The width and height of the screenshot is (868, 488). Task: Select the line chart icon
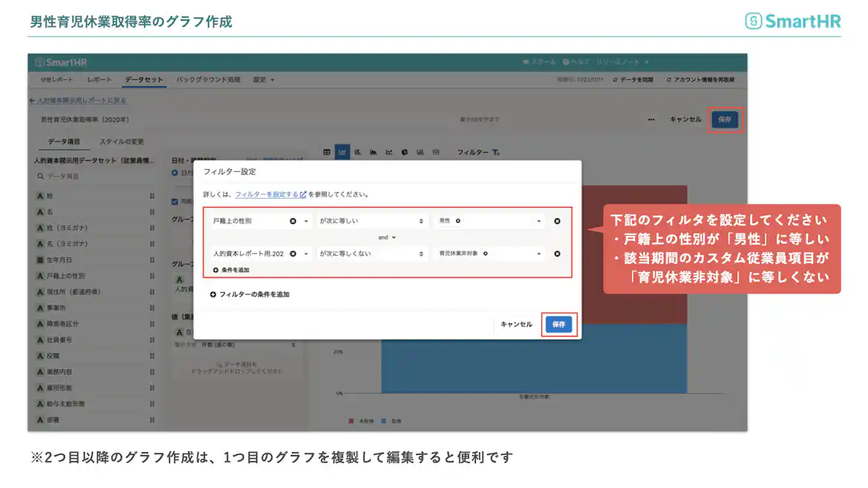click(x=389, y=152)
